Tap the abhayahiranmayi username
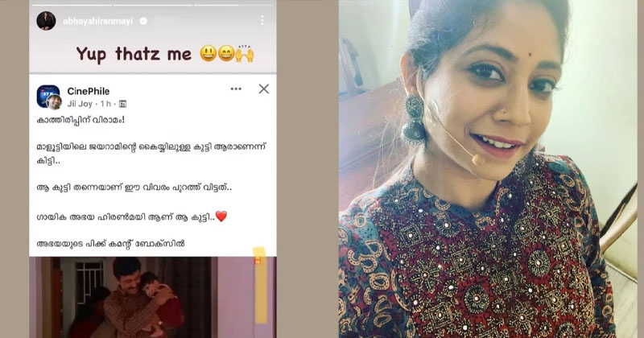Image resolution: width=644 pixels, height=338 pixels. tap(97, 21)
